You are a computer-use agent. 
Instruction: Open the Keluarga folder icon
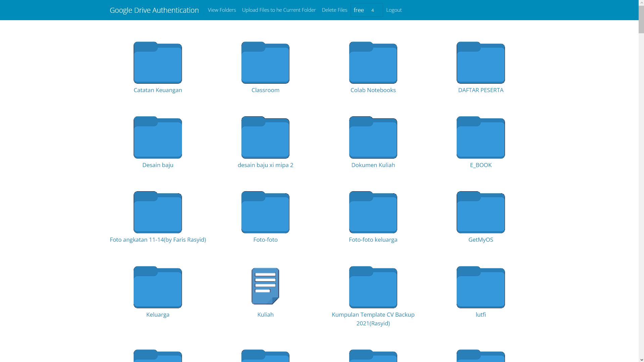coord(158,287)
